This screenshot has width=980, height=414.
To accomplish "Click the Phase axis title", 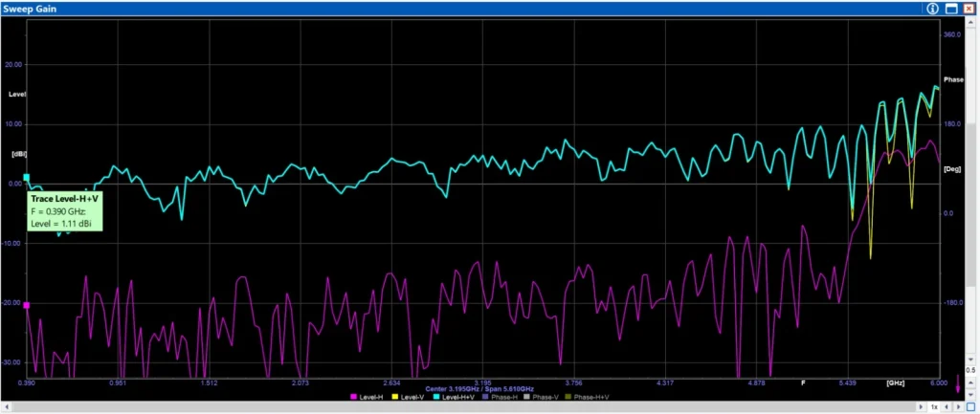I will (953, 80).
